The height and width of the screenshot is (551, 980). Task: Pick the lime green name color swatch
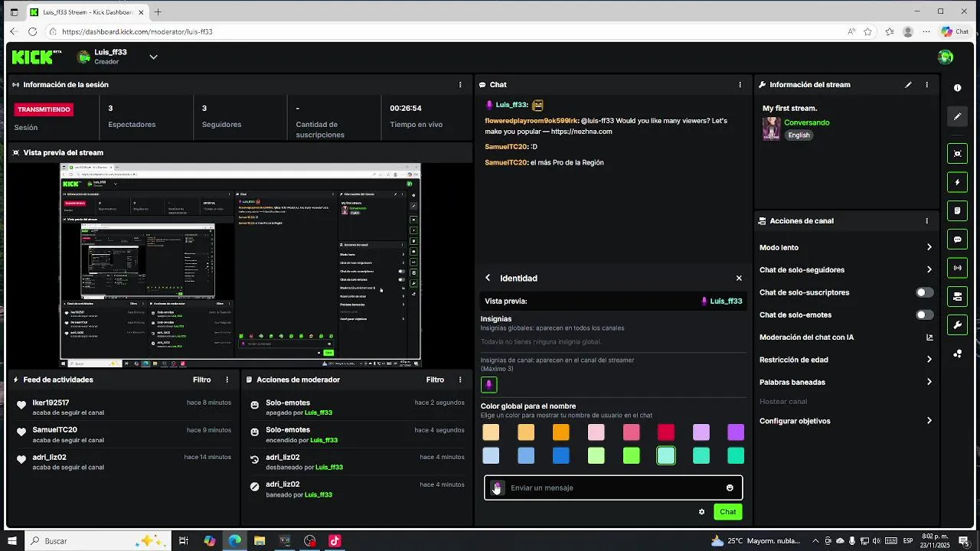tap(631, 456)
